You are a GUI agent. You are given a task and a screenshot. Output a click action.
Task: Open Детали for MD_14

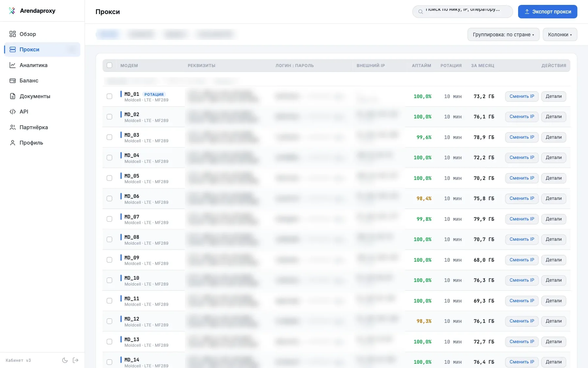[x=554, y=362]
